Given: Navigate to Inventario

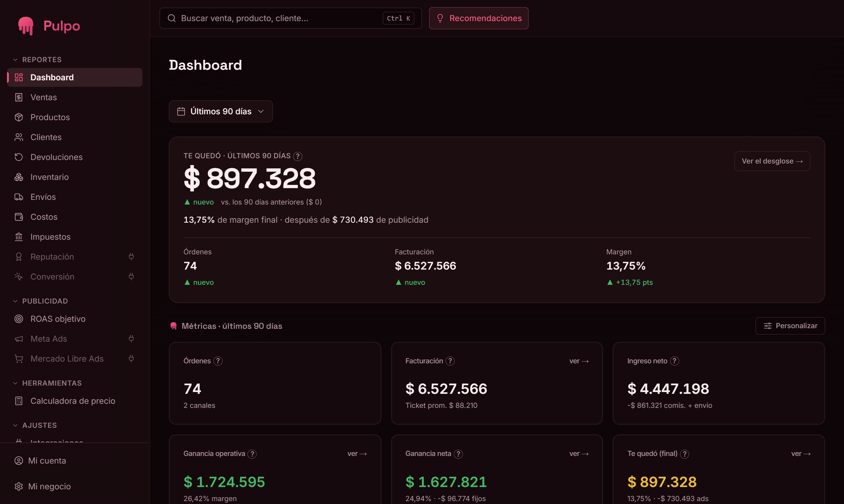Looking at the screenshot, I should (x=75, y=177).
